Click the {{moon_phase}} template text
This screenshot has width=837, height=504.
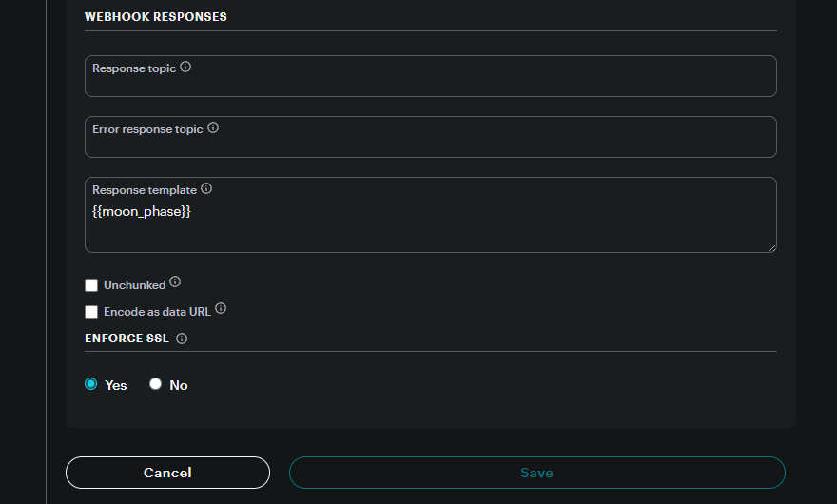click(x=142, y=211)
